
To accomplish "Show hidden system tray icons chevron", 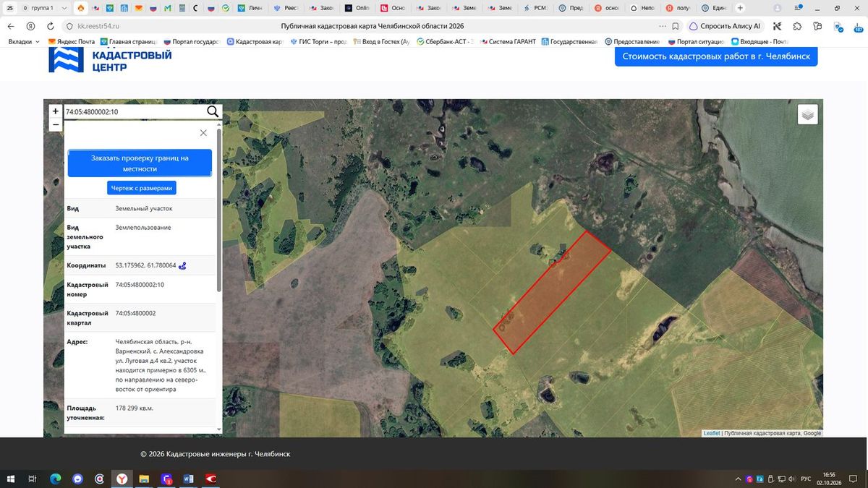I will [738, 479].
